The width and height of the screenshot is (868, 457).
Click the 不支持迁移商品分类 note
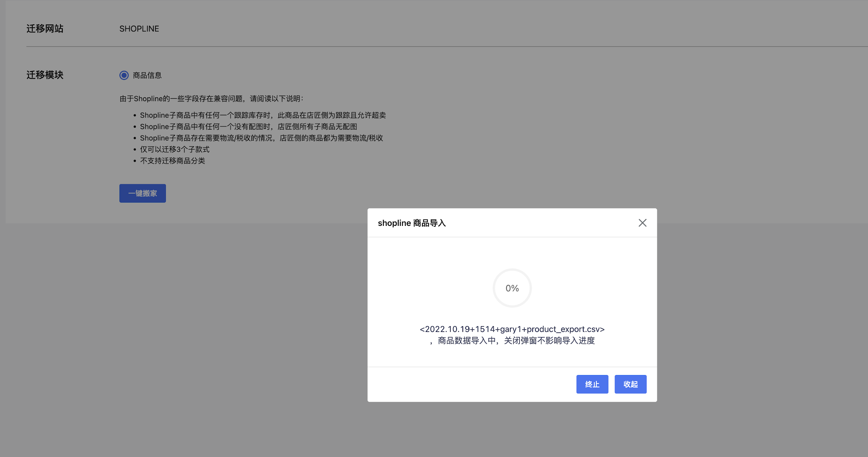tap(173, 161)
